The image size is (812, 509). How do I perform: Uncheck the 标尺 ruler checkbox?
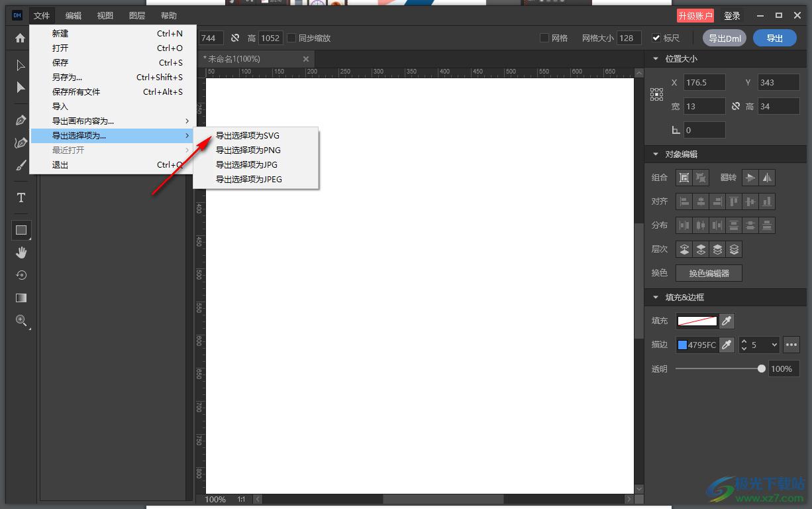click(656, 38)
